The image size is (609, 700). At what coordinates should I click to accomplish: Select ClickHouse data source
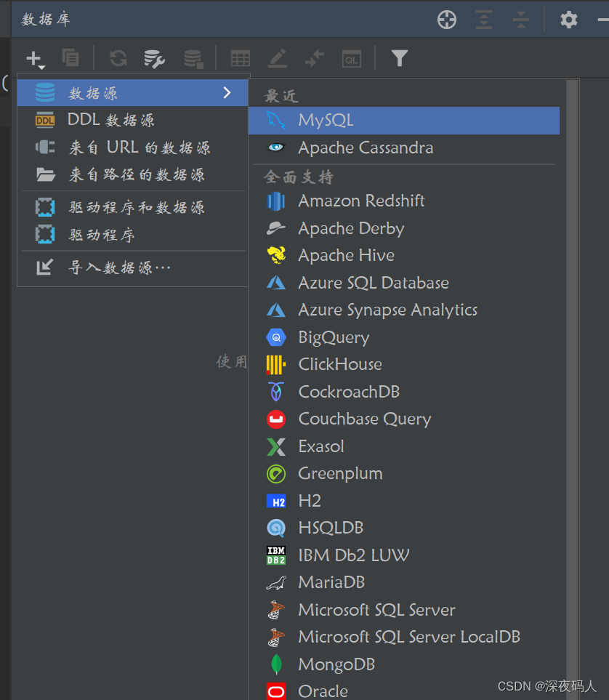(403, 364)
